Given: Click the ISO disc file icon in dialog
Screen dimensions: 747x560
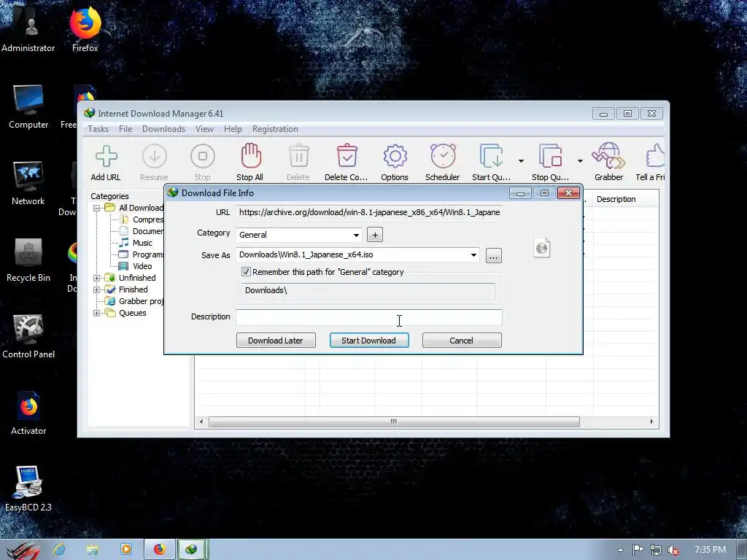Looking at the screenshot, I should click(x=542, y=248).
